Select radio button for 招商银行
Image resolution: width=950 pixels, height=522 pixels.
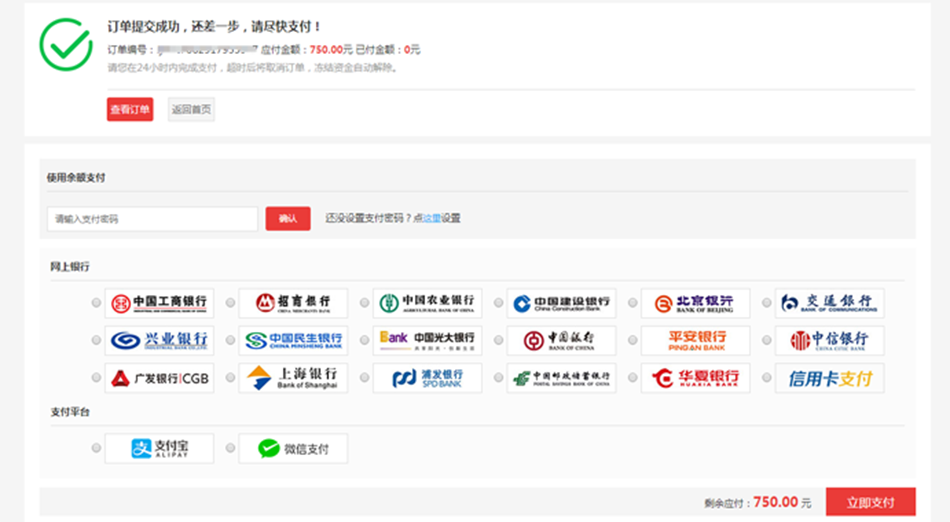230,302
